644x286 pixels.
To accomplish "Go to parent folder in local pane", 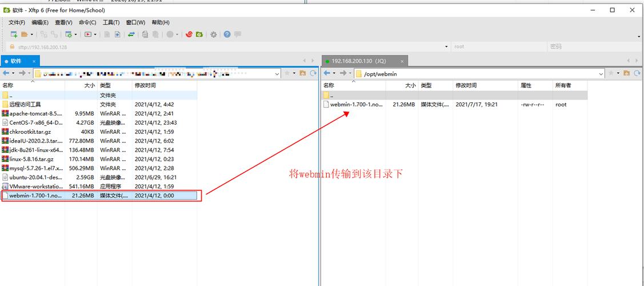I will [303, 73].
